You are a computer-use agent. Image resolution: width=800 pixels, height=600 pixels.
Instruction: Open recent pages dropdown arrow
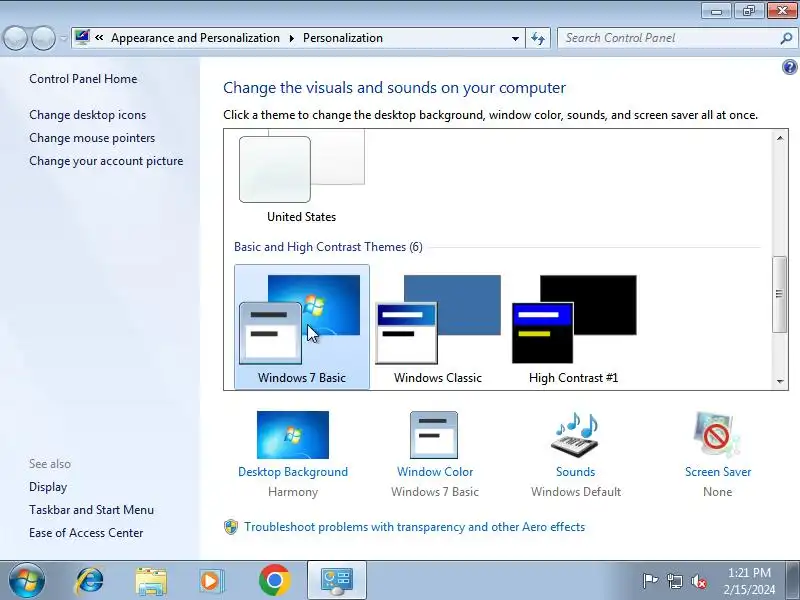pos(63,38)
